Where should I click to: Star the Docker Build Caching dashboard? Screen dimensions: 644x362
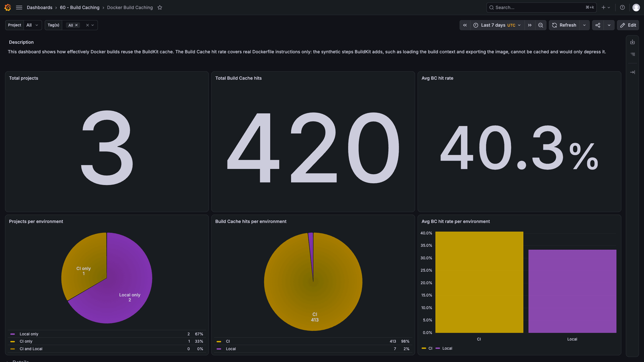click(160, 8)
